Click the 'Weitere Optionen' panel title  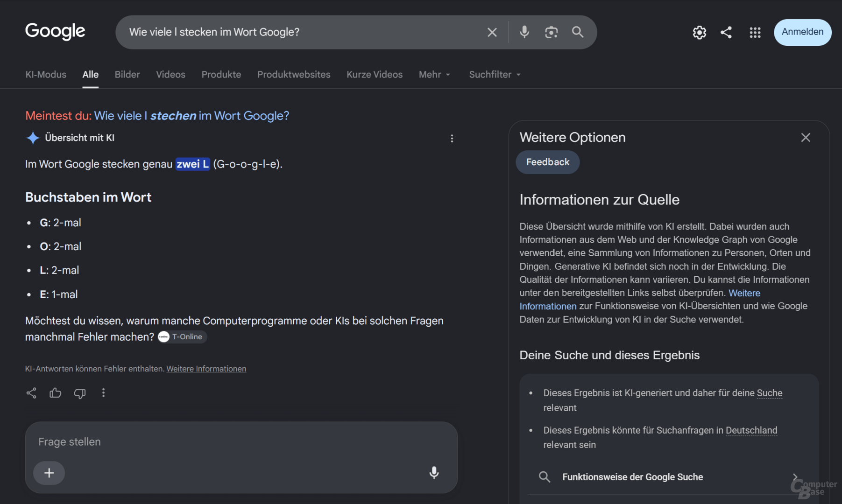pyautogui.click(x=573, y=138)
